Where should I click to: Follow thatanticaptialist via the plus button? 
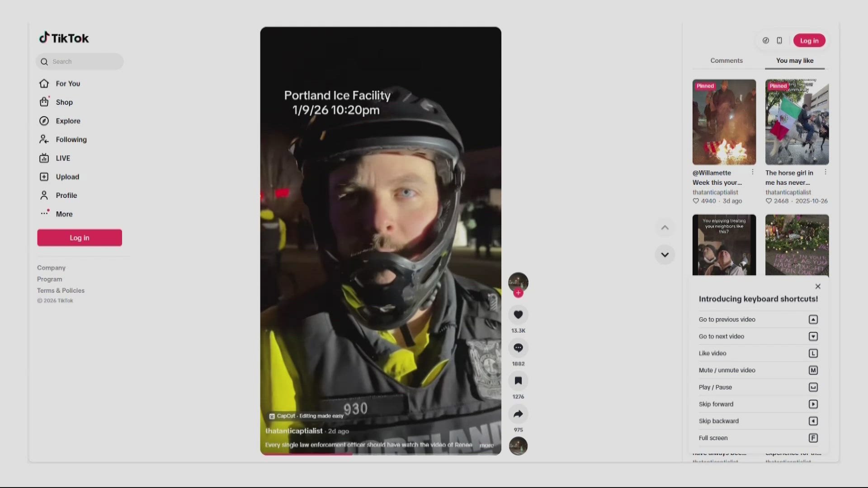click(518, 293)
